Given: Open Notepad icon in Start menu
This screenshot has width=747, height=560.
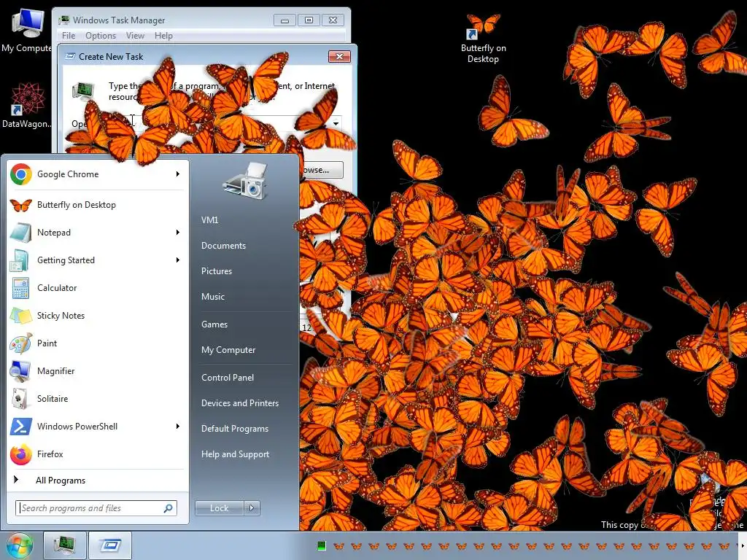Looking at the screenshot, I should click(20, 233).
